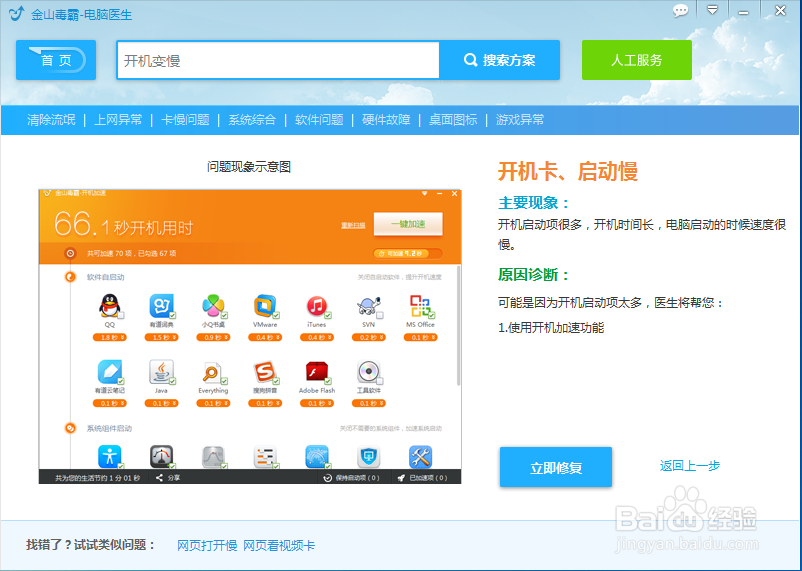Click the 保持启动项 icon in bottom bar
The image size is (802, 571).
tap(327, 478)
